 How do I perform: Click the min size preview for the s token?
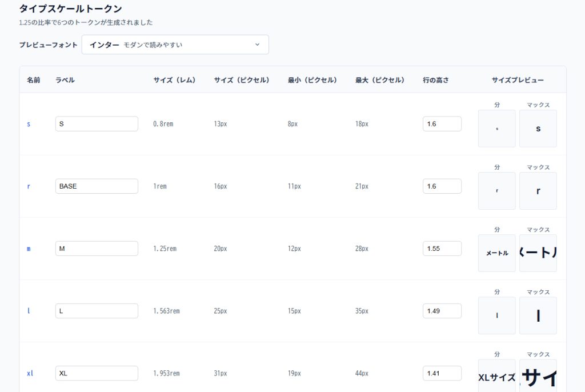(x=496, y=129)
